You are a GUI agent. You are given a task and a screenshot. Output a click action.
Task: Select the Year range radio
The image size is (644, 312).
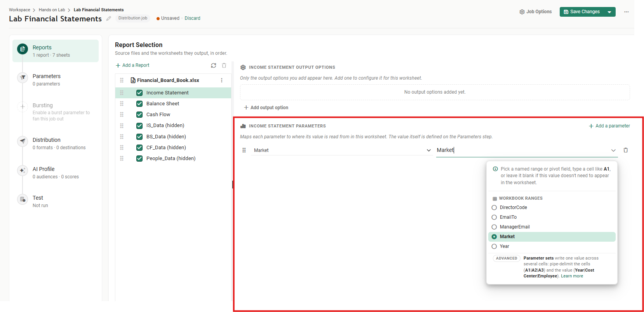tap(494, 246)
